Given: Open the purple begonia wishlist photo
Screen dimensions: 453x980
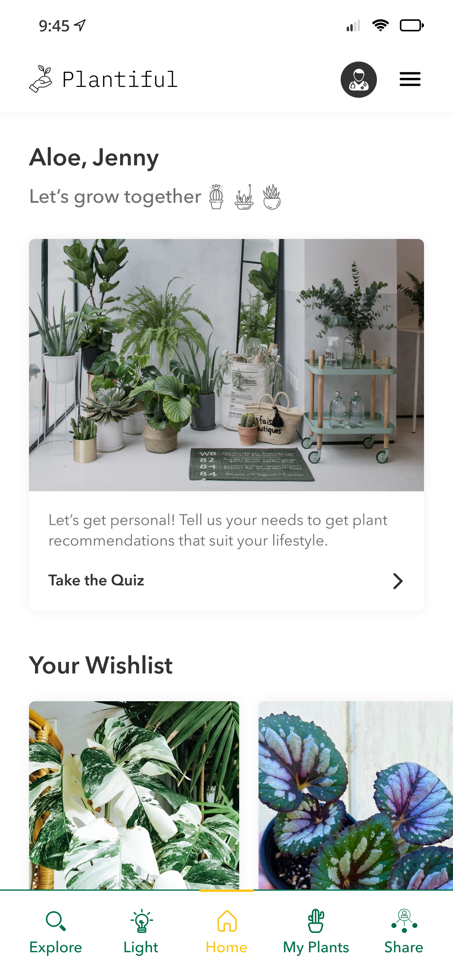Looking at the screenshot, I should pyautogui.click(x=356, y=795).
